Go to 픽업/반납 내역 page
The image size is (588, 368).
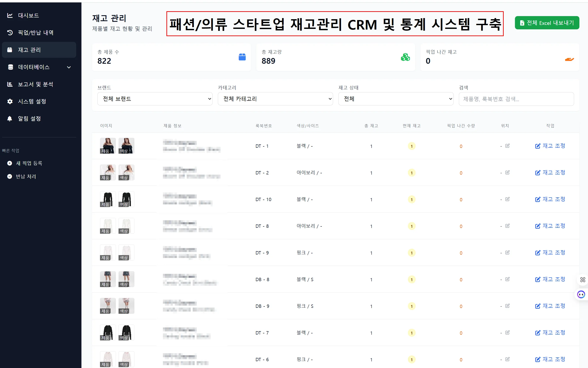pyautogui.click(x=39, y=33)
